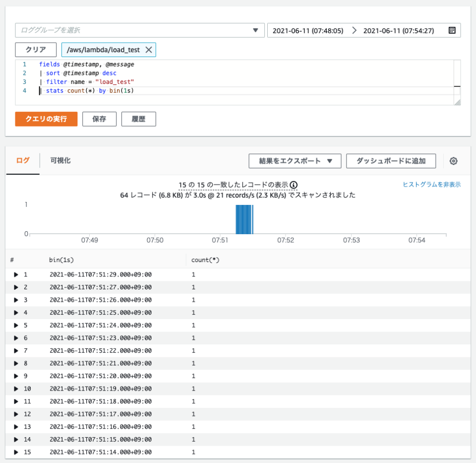Open the settings gear icon
Viewport: 476px width, 463px height.
453,161
